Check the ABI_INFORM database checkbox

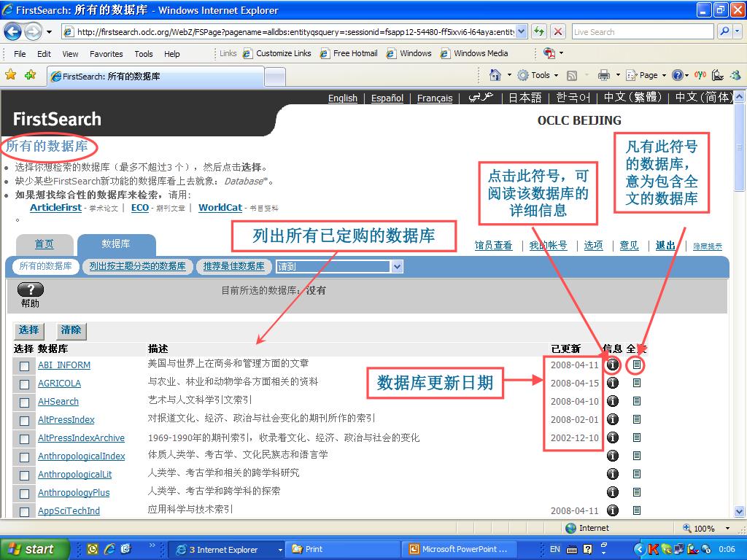coord(24,366)
